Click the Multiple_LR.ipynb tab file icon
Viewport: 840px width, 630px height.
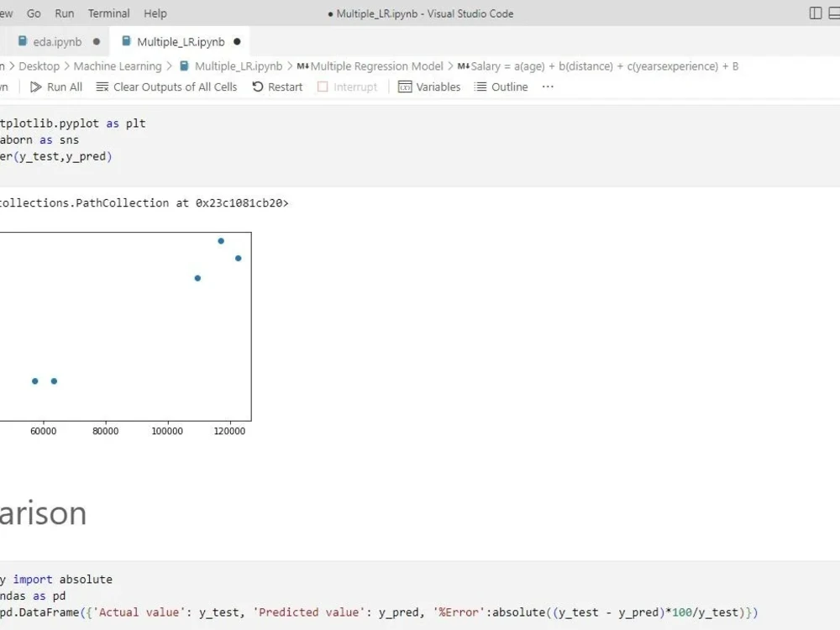click(x=127, y=41)
